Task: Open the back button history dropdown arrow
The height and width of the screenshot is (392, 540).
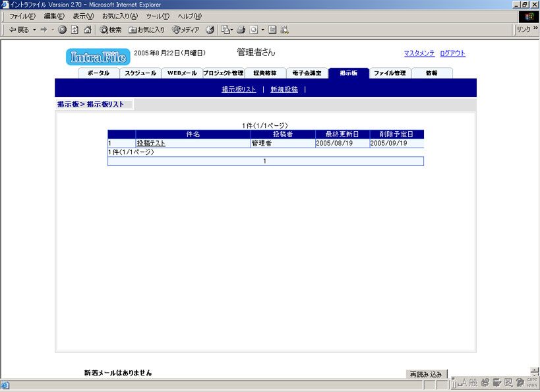Action: (34, 30)
